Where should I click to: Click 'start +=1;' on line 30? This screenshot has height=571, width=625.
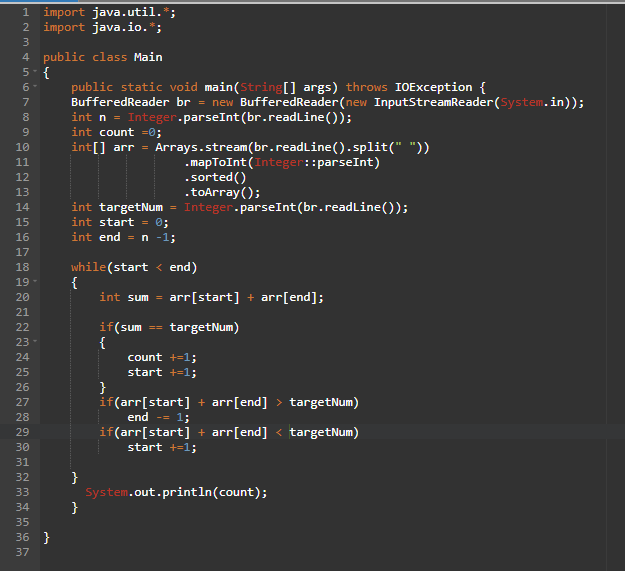point(162,447)
